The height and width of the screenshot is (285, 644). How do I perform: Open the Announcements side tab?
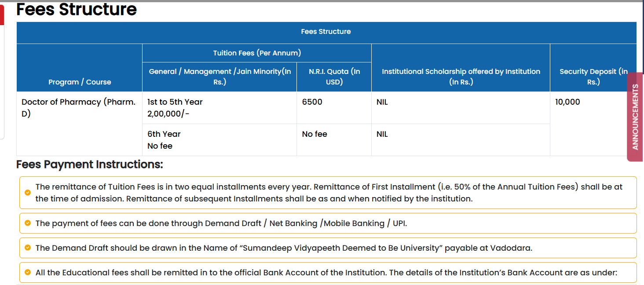pos(635,117)
